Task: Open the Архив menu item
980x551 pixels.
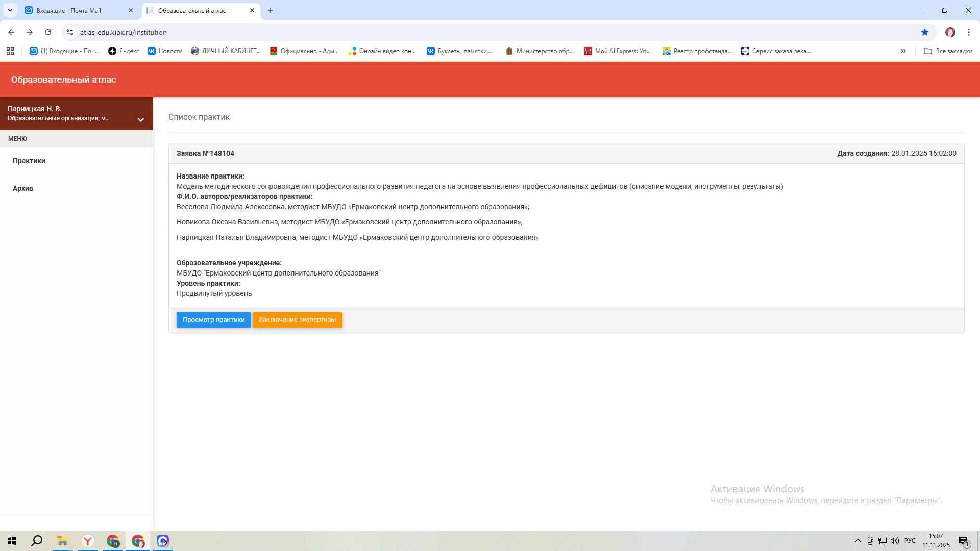Action: click(x=23, y=188)
